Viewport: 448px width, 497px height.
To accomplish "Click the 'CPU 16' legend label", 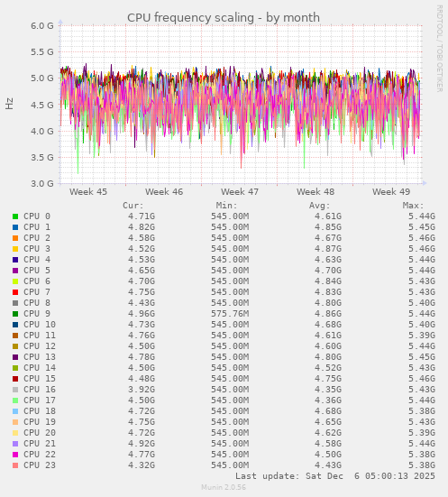I will 40,390.
